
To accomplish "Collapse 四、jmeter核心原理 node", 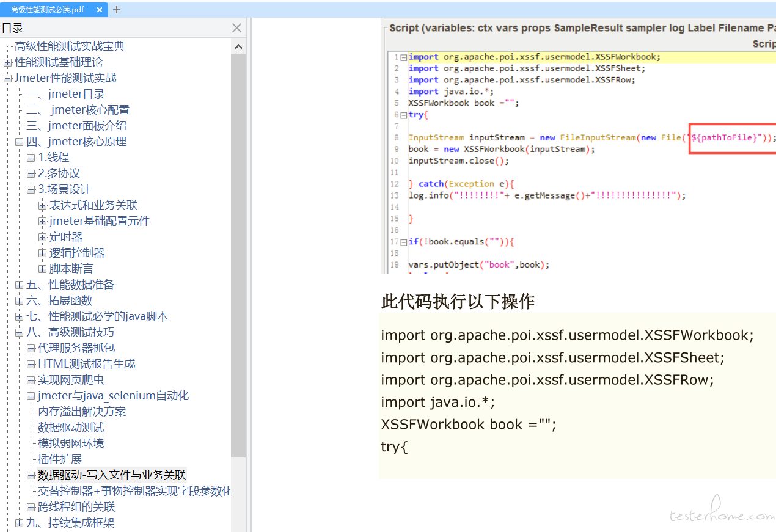I will [x=19, y=142].
